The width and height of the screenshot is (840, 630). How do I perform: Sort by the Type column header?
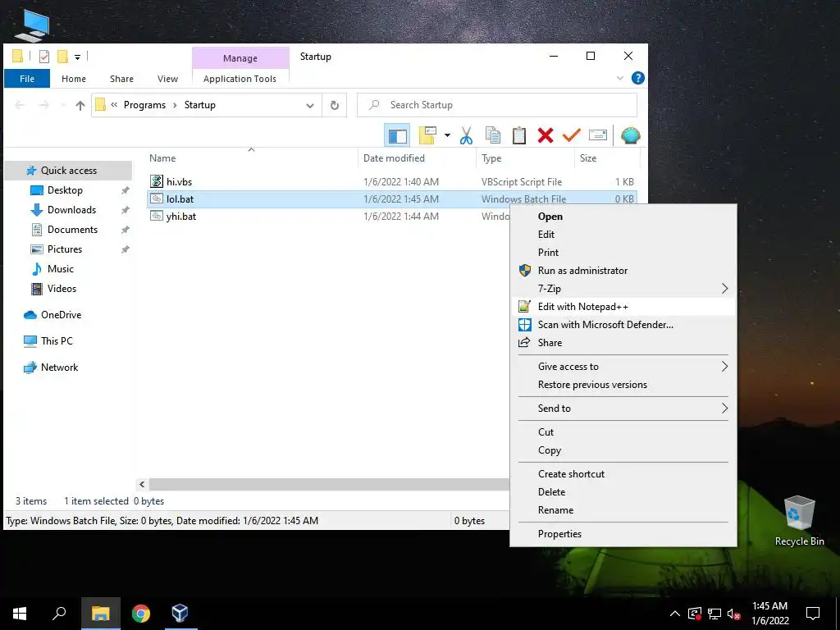[525, 158]
